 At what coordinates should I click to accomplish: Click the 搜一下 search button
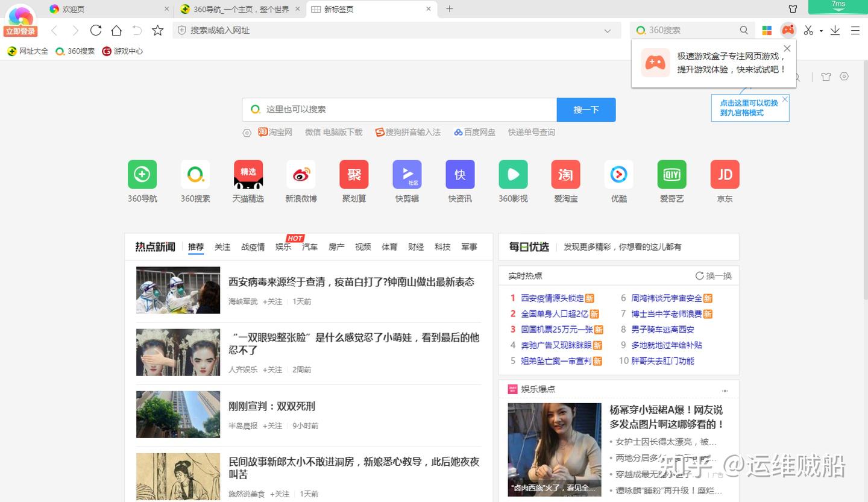[x=586, y=110]
